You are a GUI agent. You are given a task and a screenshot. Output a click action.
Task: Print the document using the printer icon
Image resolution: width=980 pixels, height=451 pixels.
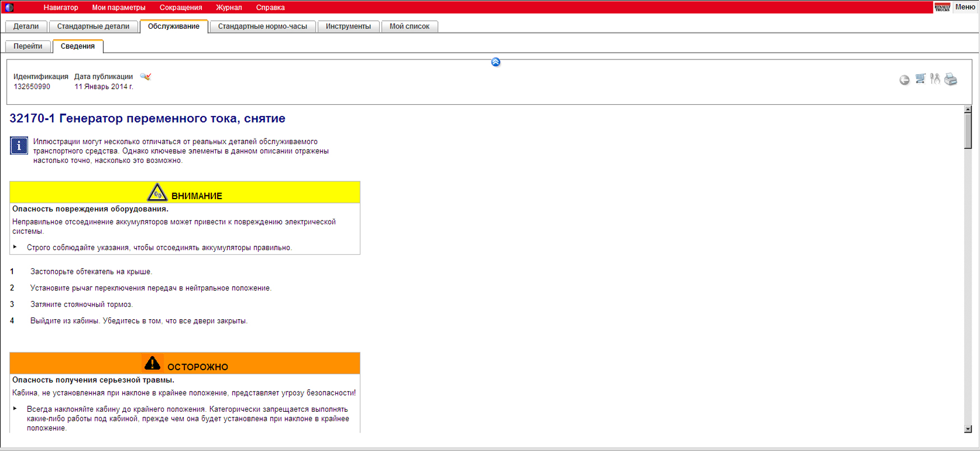(x=951, y=80)
